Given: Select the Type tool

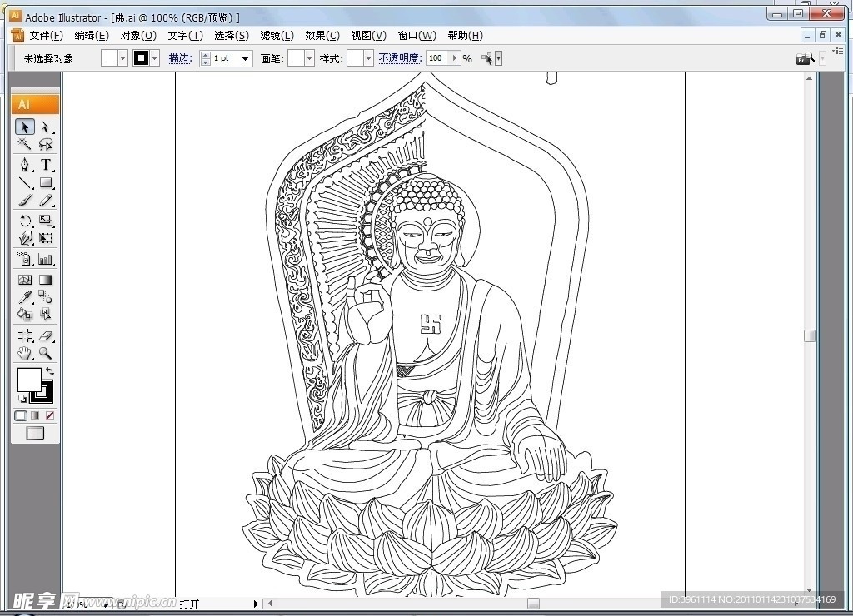Looking at the screenshot, I should tap(46, 165).
